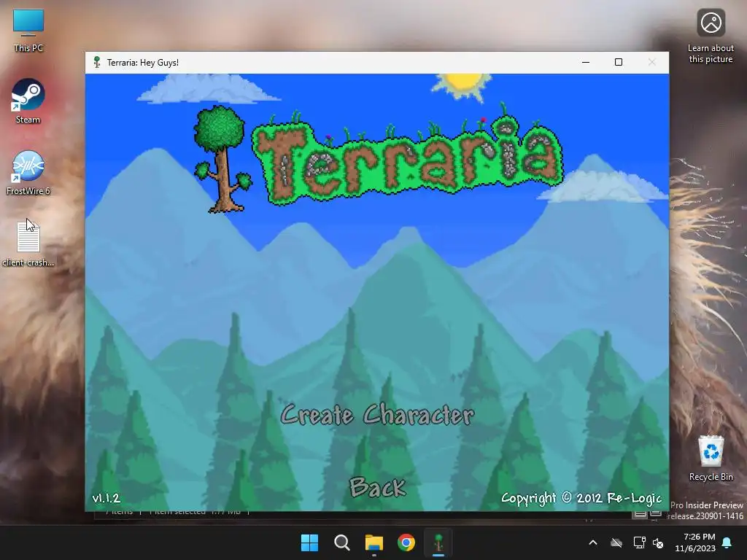Launch Google Chrome from the taskbar
Image resolution: width=747 pixels, height=560 pixels.
(406, 542)
